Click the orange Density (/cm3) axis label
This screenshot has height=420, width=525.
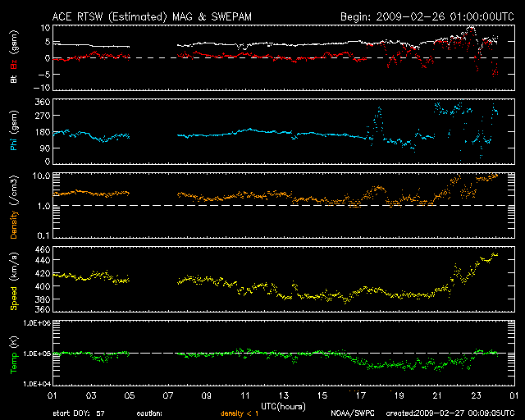pyautogui.click(x=14, y=207)
